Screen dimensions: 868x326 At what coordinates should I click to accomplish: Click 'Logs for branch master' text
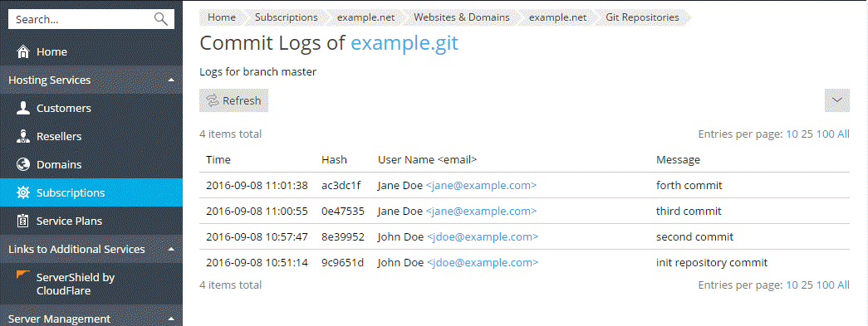tap(258, 72)
